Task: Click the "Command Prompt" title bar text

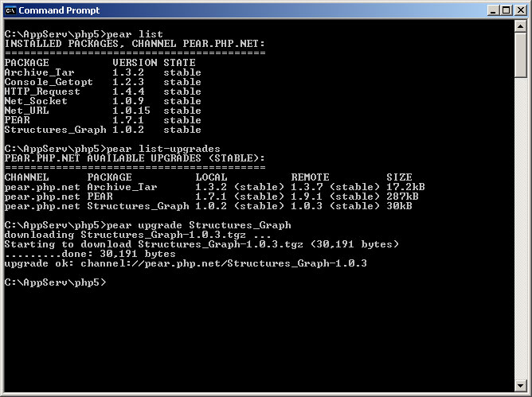Action: 59,10
